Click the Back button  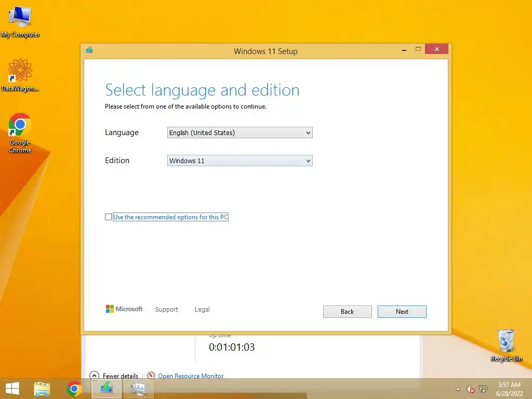348,312
